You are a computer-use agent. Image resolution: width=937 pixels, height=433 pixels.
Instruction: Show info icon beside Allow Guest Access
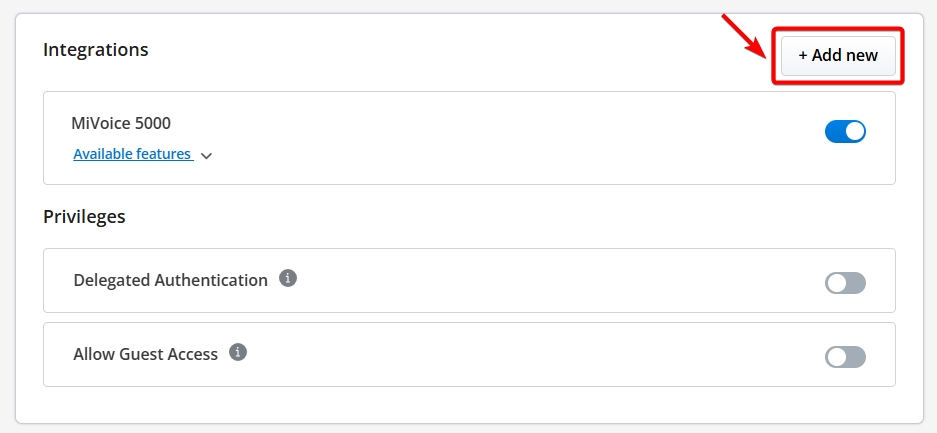[238, 352]
